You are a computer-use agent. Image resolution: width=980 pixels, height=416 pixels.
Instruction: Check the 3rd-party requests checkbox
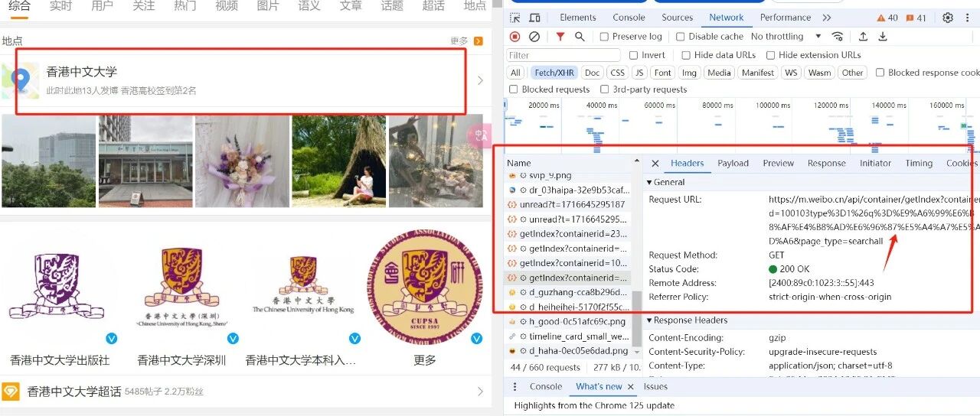coord(605,89)
